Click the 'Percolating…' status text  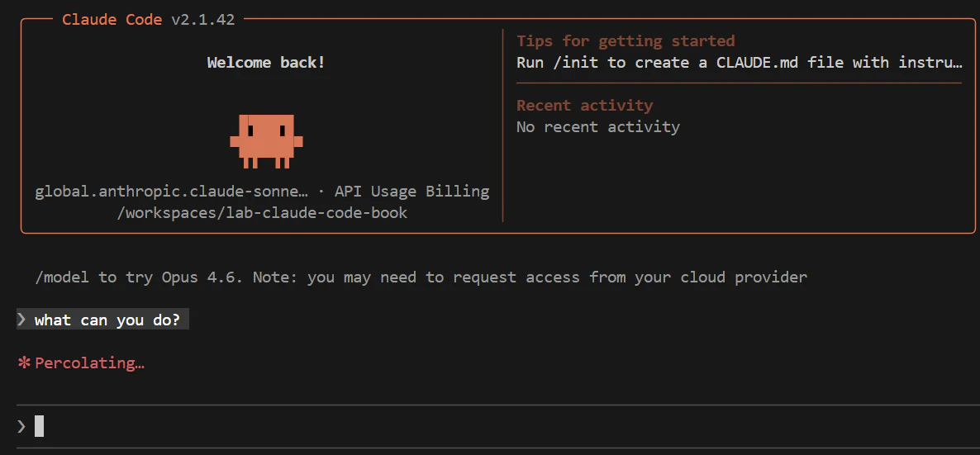tap(89, 363)
